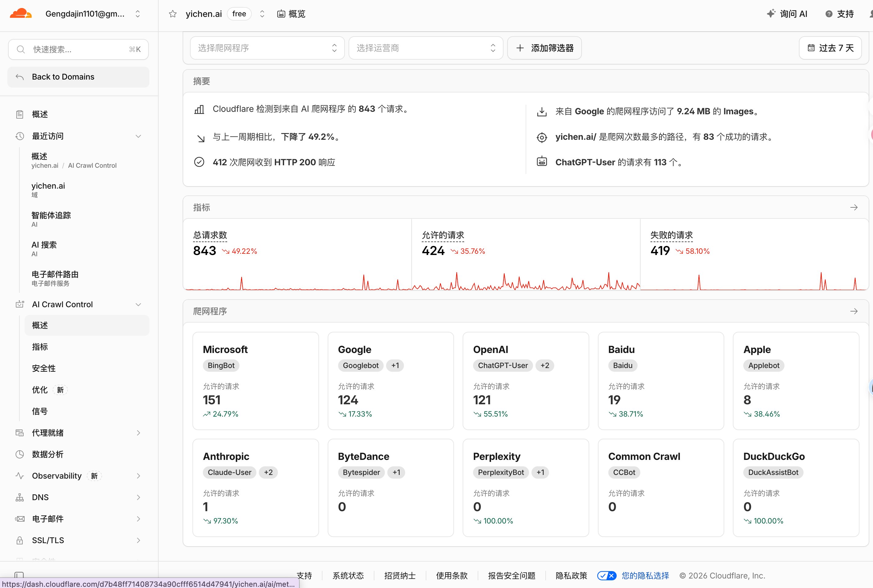Click the 添加筛选器 button
Screen dimensions: 873x588
tap(544, 48)
